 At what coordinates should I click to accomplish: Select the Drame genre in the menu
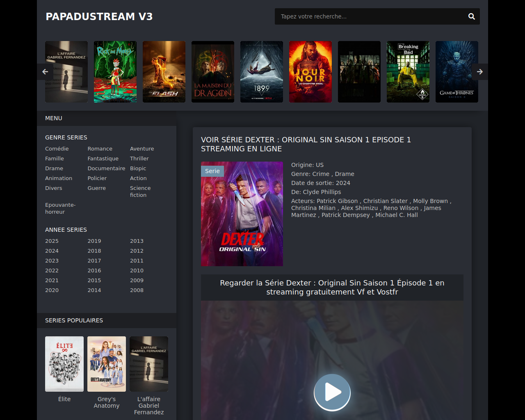click(54, 168)
